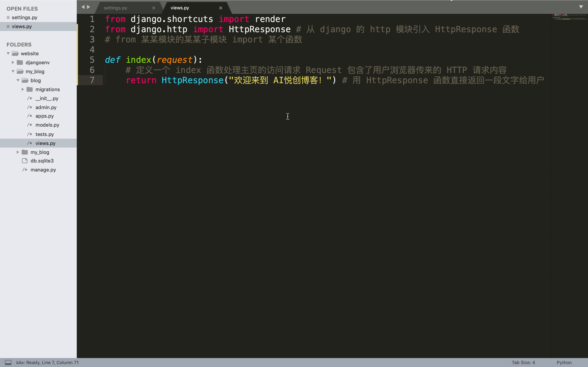588x367 pixels.
Task: Change the Tab Size: 4 setting
Action: coord(523,362)
